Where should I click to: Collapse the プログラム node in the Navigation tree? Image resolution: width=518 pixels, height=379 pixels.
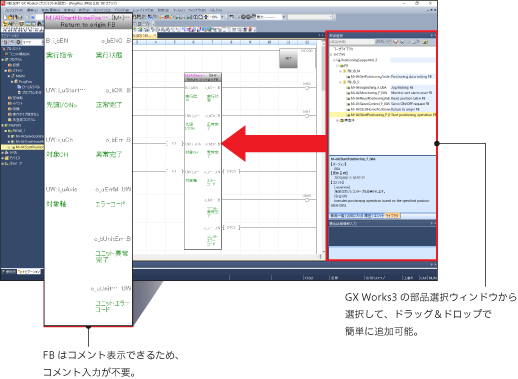click(x=3, y=59)
